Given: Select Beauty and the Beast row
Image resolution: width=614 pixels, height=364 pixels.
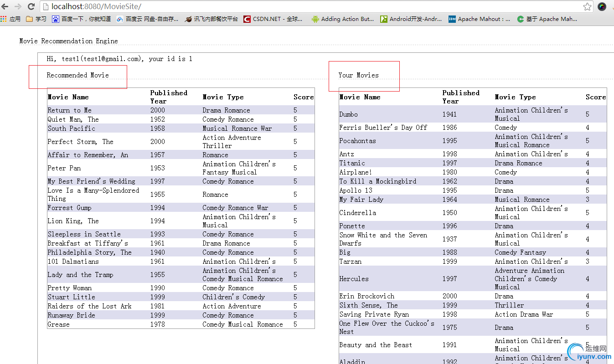Looking at the screenshot, I should 473,345.
